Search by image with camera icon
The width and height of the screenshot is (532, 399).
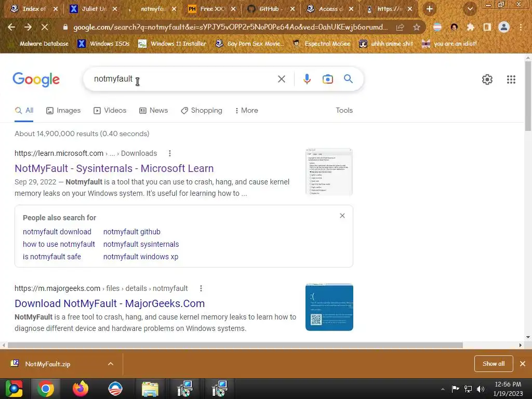pyautogui.click(x=327, y=79)
